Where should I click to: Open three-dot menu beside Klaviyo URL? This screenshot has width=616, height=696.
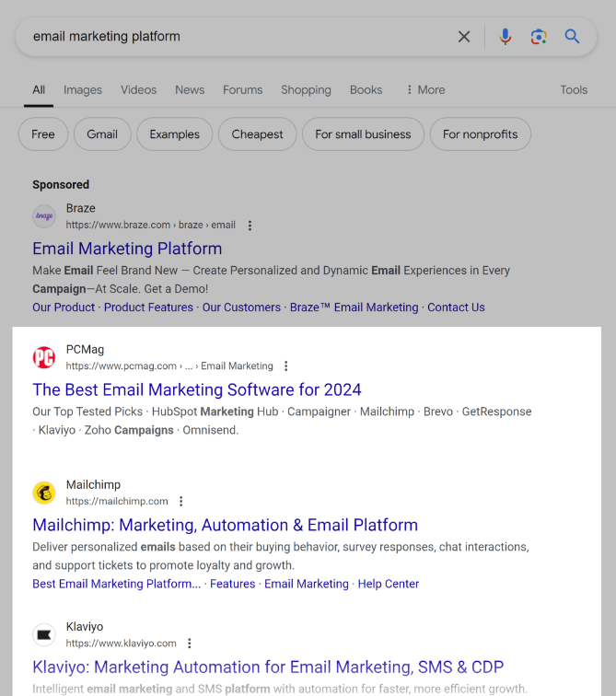(x=190, y=644)
